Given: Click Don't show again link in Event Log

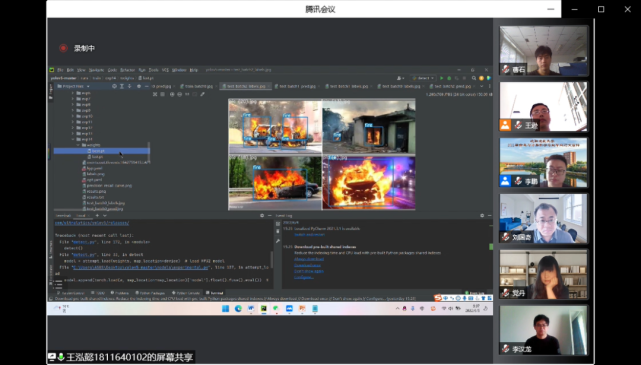Looking at the screenshot, I should tap(309, 271).
